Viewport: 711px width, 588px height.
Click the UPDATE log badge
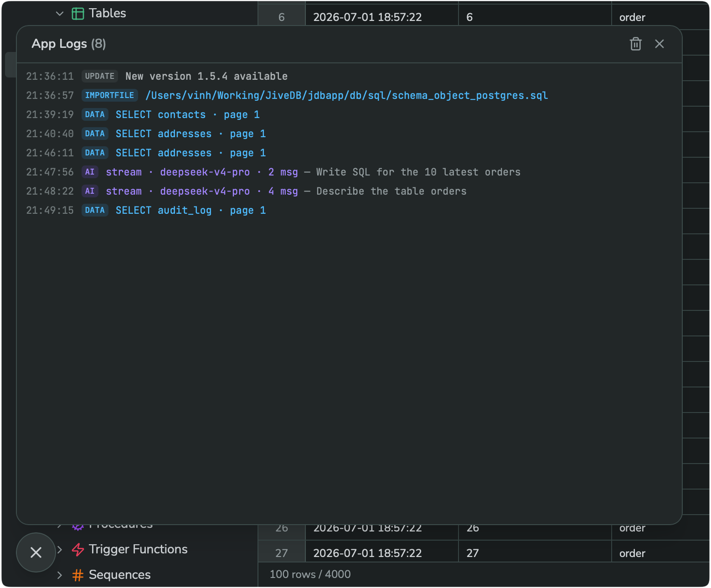[x=100, y=76]
